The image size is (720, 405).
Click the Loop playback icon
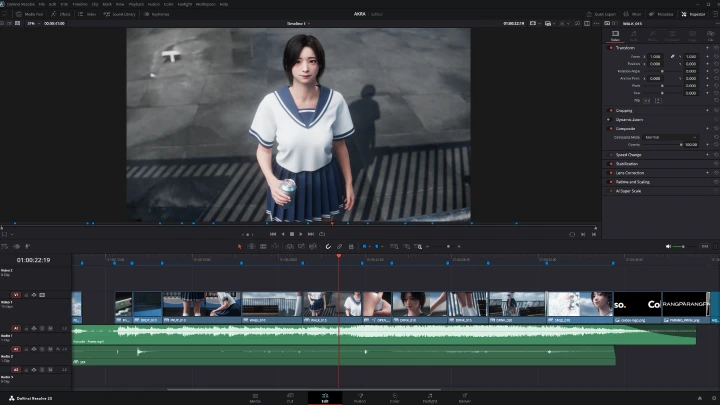point(322,234)
